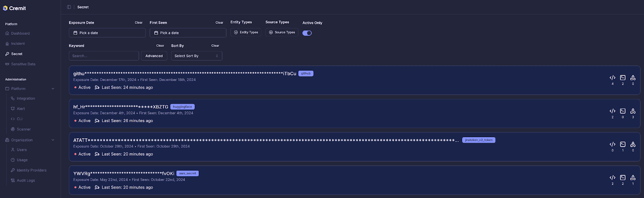Collapse the Organization section chevron
Image resolution: width=644 pixels, height=198 pixels.
click(x=53, y=140)
